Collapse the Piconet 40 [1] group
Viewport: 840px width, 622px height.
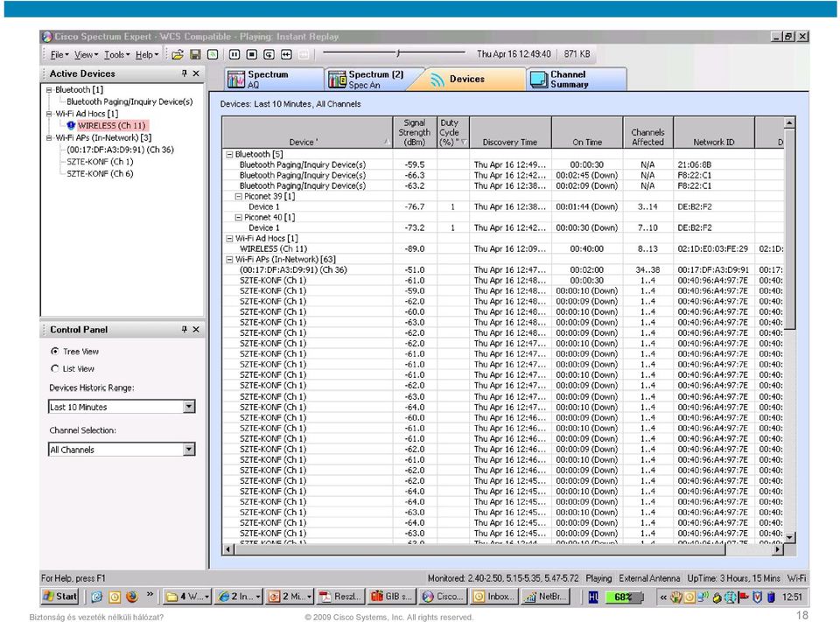(x=238, y=218)
